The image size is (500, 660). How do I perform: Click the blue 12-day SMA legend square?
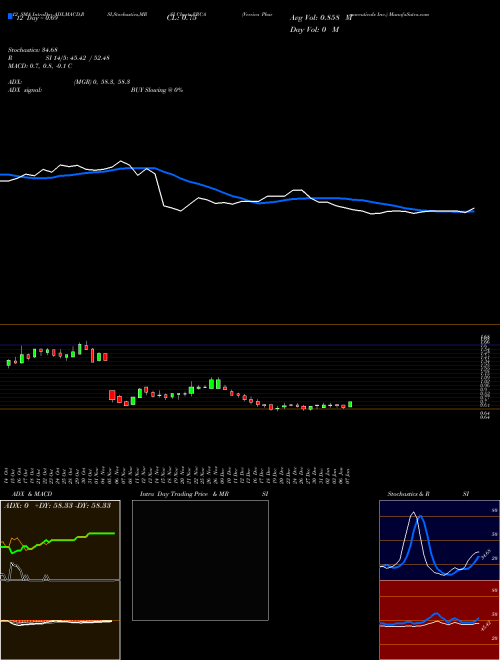(11, 16)
